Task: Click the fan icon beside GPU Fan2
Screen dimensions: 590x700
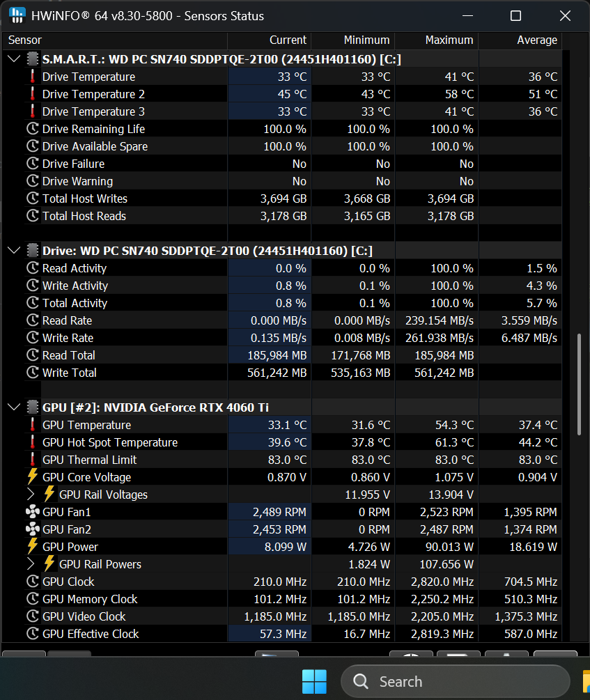Action: [x=32, y=529]
